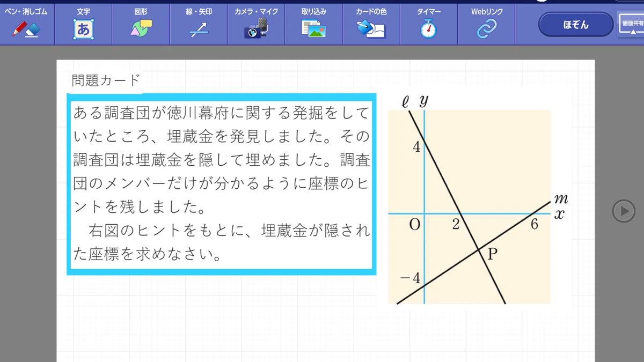
Task: Choose the 文字 text tool
Action: (83, 24)
